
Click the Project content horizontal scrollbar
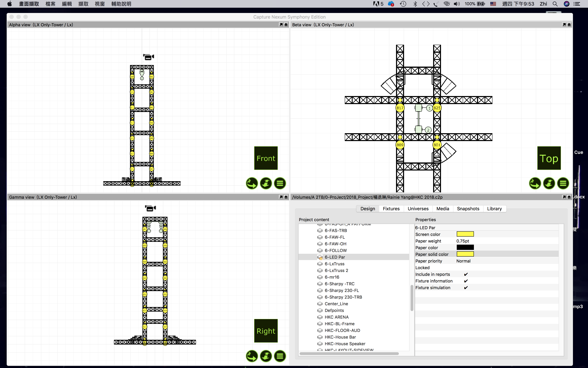click(349, 354)
